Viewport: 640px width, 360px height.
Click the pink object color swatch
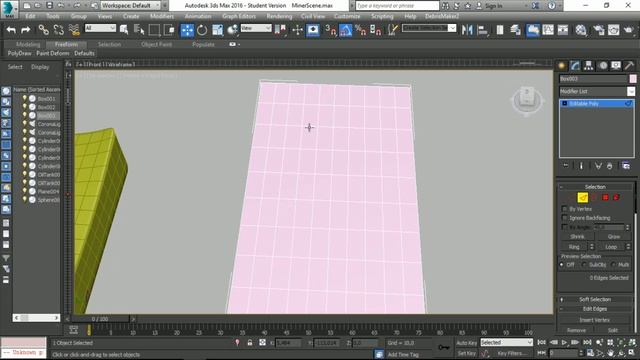[633, 79]
